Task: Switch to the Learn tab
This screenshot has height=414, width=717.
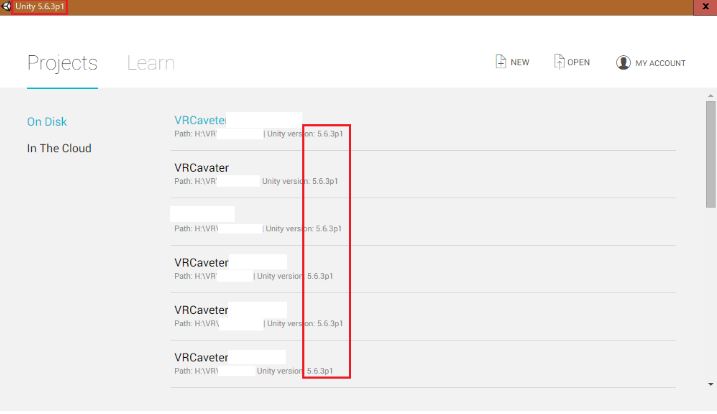Action: (x=151, y=63)
